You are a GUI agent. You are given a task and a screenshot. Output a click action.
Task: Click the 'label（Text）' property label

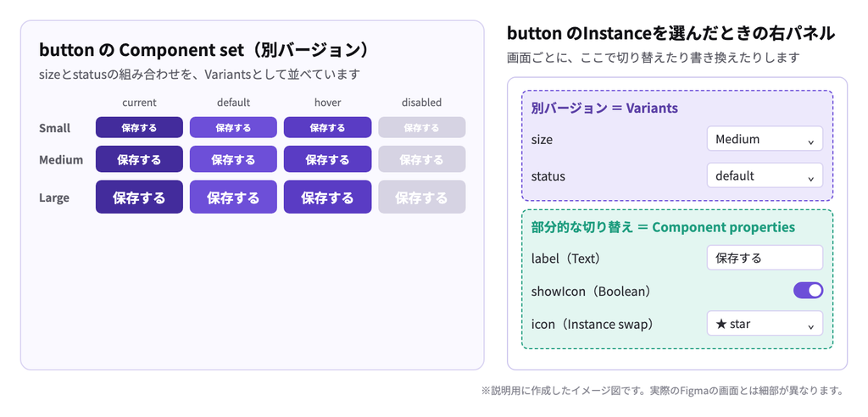(x=565, y=258)
